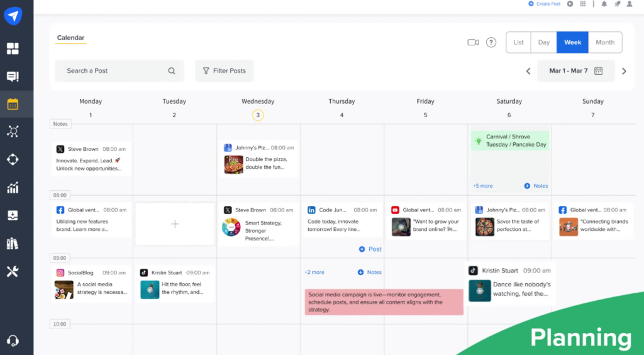Screen dimensions: 644x355
Task: Select the Calendar tab heading
Action: pos(70,38)
